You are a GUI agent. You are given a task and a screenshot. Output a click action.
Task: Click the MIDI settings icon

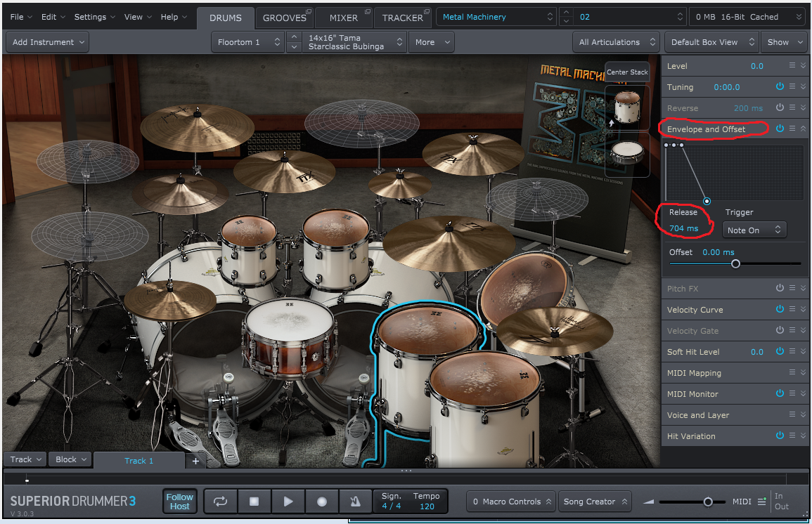coord(762,502)
